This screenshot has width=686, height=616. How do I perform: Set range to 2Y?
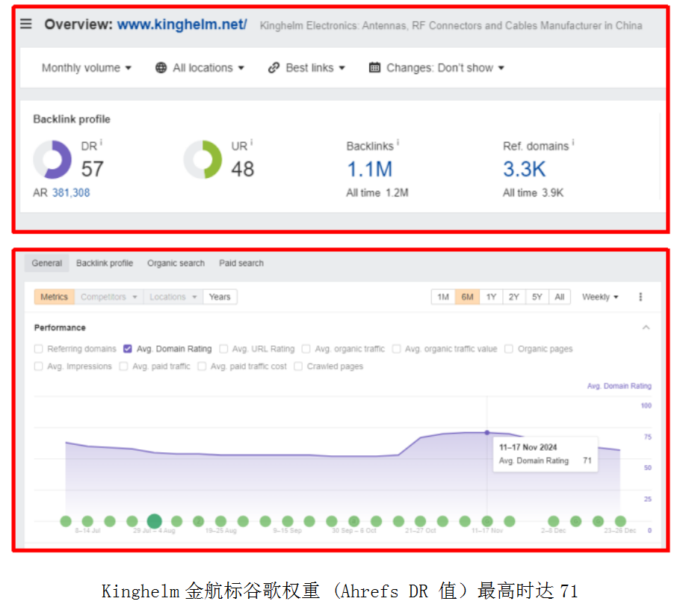tap(514, 297)
